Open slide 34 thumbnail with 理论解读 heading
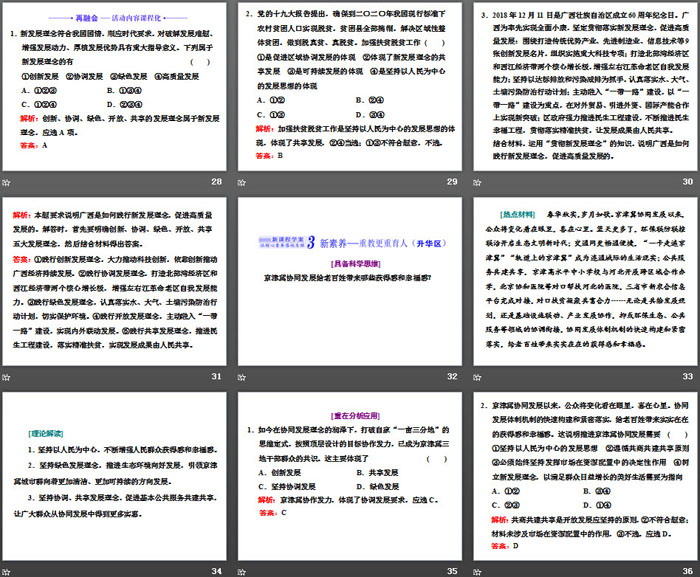 115,475
